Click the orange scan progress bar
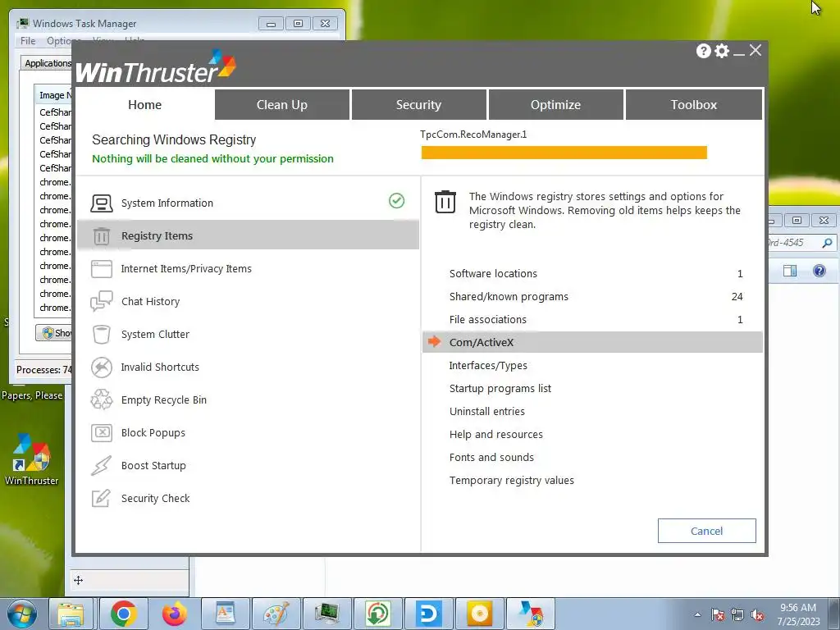The width and height of the screenshot is (840, 630). 564,153
